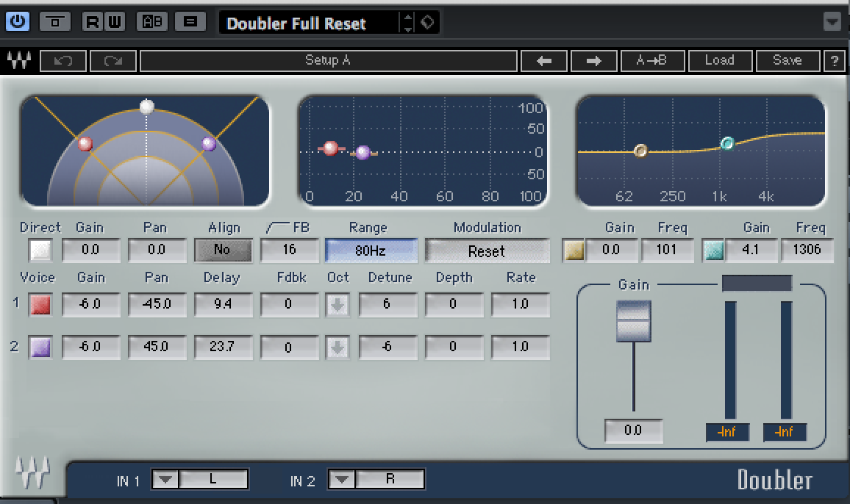Click the Redo arrow button
Image resolution: width=850 pixels, height=504 pixels.
coord(113,61)
